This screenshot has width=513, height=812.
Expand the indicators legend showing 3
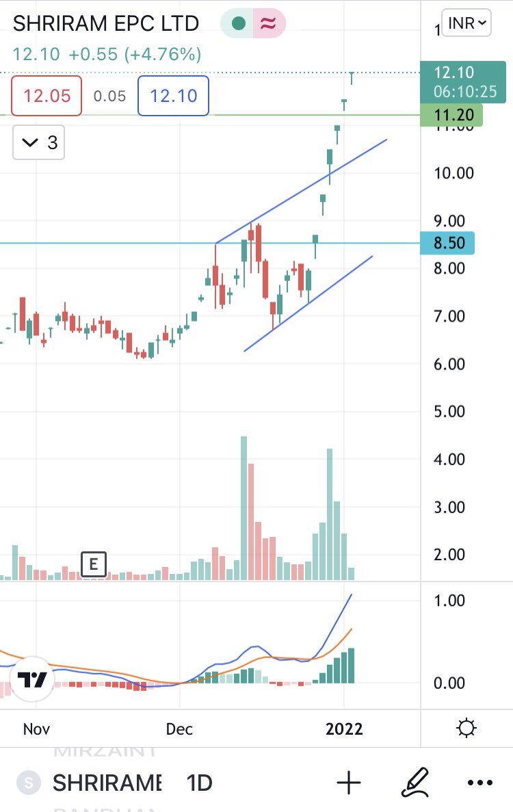tap(39, 142)
